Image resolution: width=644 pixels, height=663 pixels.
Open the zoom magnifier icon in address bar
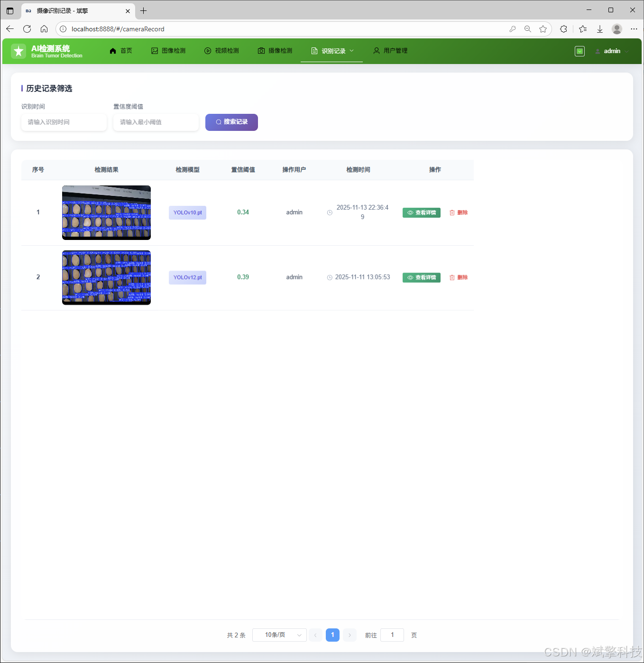point(528,29)
